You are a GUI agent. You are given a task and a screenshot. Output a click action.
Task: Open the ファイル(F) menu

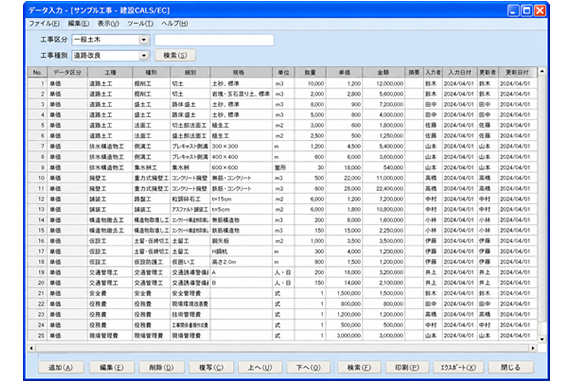click(x=44, y=24)
